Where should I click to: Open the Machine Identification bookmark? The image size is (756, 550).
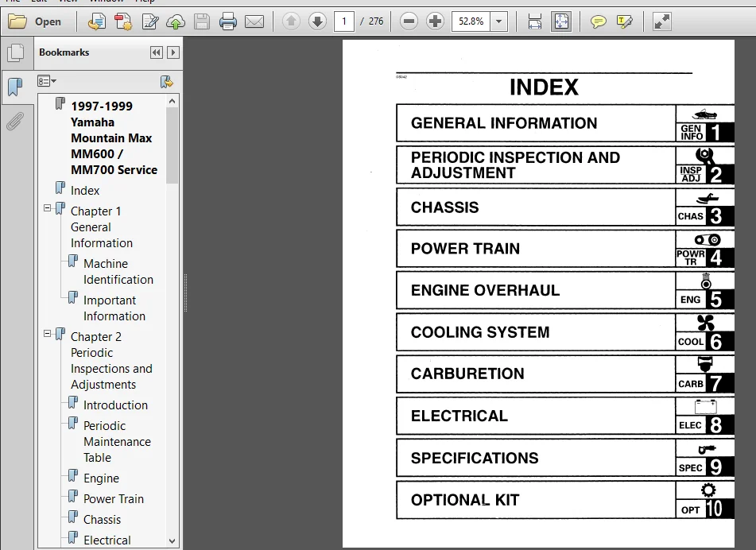(x=118, y=271)
